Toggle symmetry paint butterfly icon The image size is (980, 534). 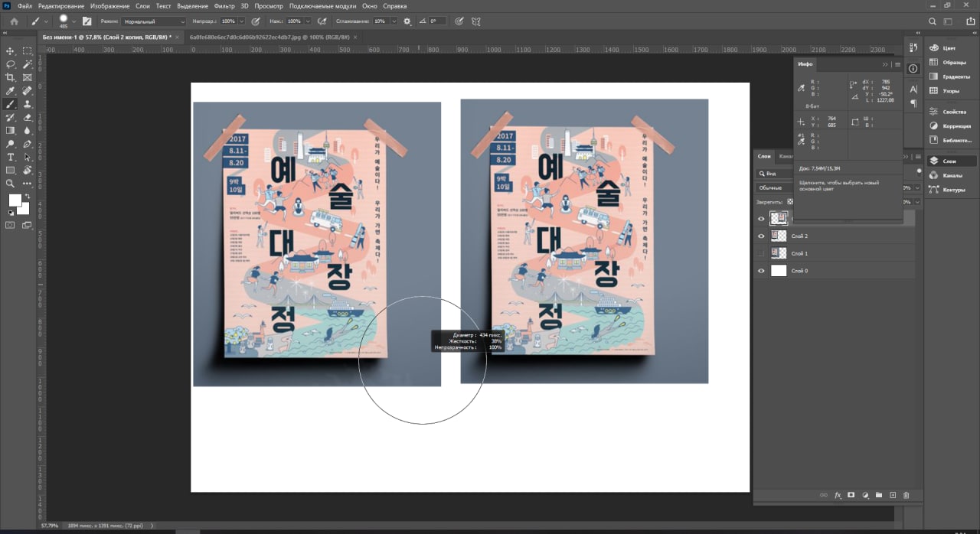(476, 21)
